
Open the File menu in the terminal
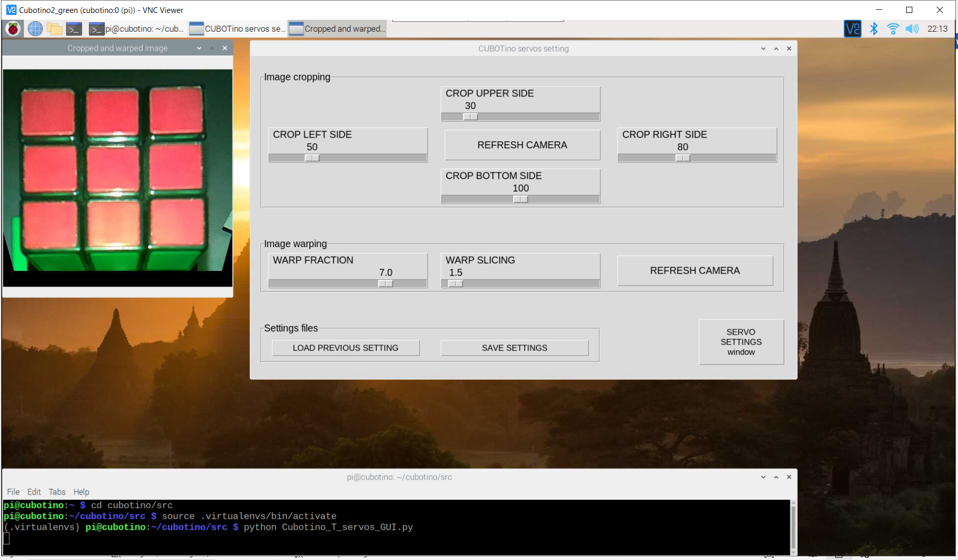click(x=13, y=491)
